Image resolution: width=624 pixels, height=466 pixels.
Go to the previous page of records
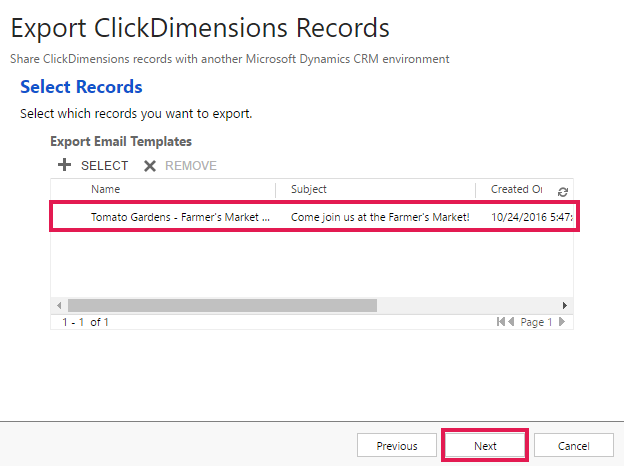(511, 322)
